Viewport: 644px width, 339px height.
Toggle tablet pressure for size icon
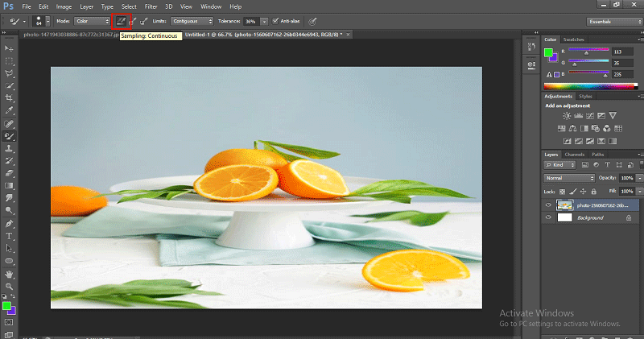(312, 22)
